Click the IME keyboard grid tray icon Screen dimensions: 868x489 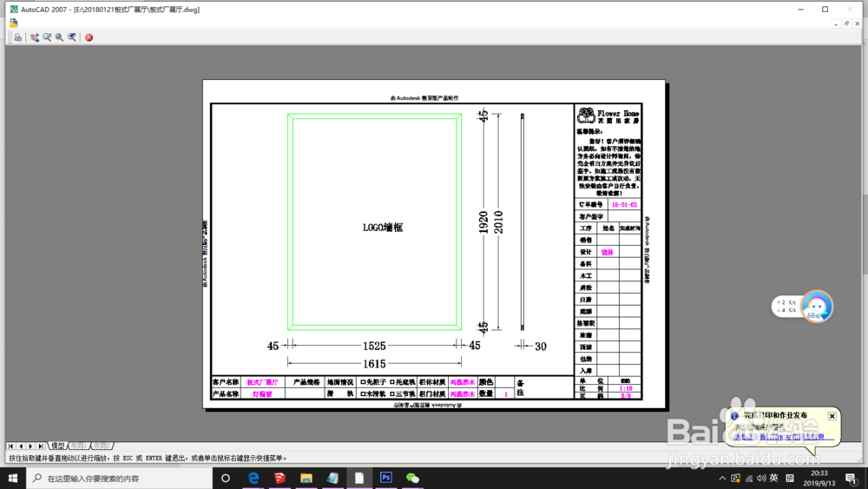(790, 479)
